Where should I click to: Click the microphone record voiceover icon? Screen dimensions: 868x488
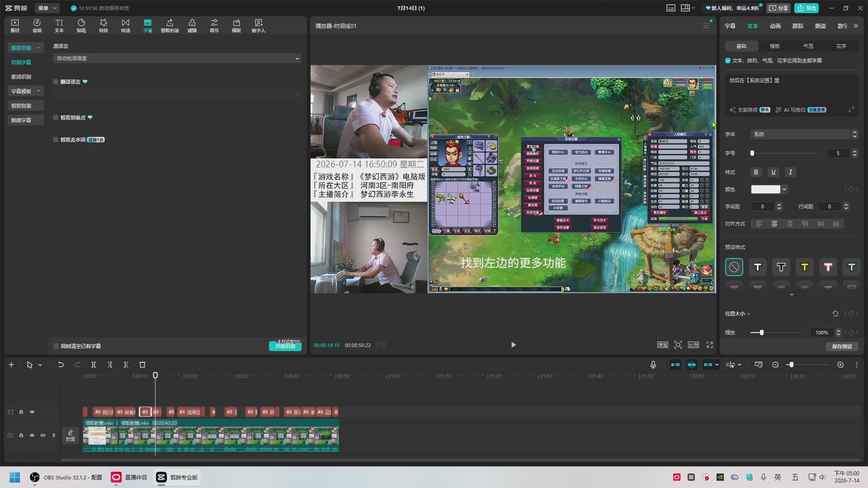click(653, 365)
